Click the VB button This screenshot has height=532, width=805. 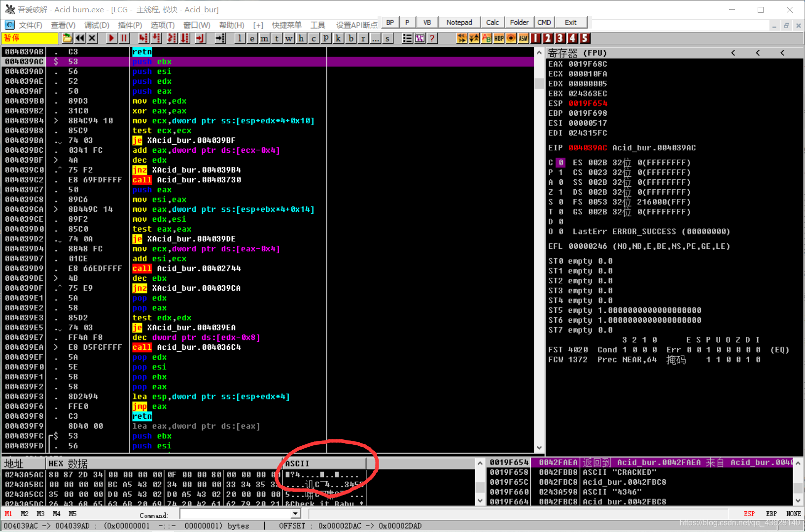427,22
